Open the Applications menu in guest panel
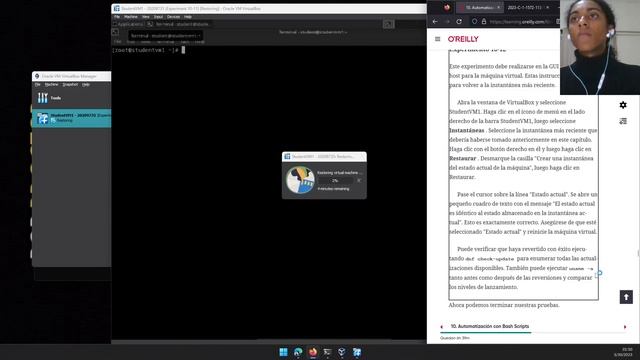 point(128,24)
